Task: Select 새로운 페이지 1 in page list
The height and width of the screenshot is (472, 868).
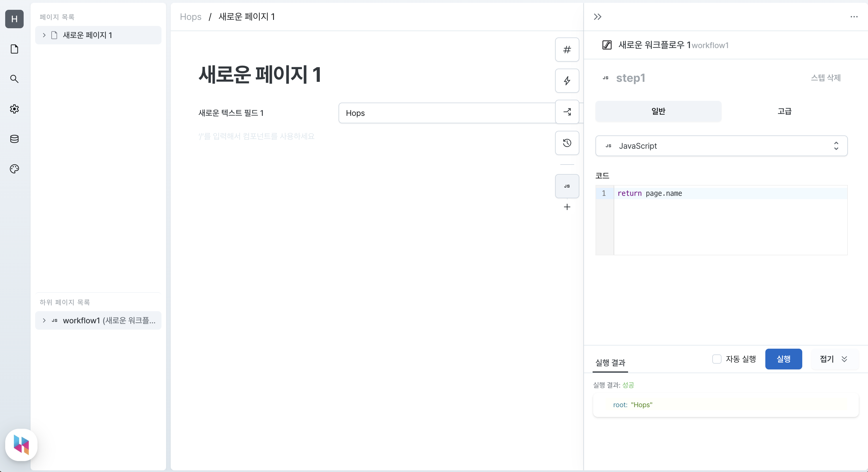Action: 98,35
